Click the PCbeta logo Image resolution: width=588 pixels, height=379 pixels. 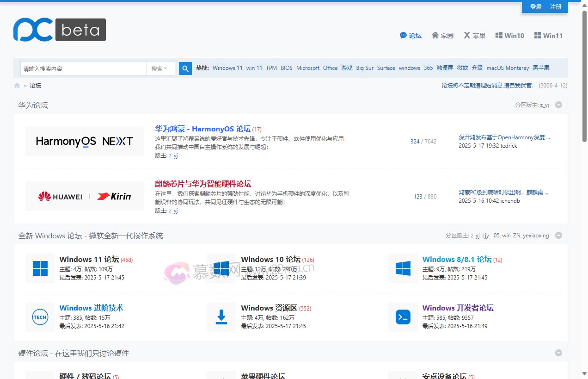coord(59,30)
